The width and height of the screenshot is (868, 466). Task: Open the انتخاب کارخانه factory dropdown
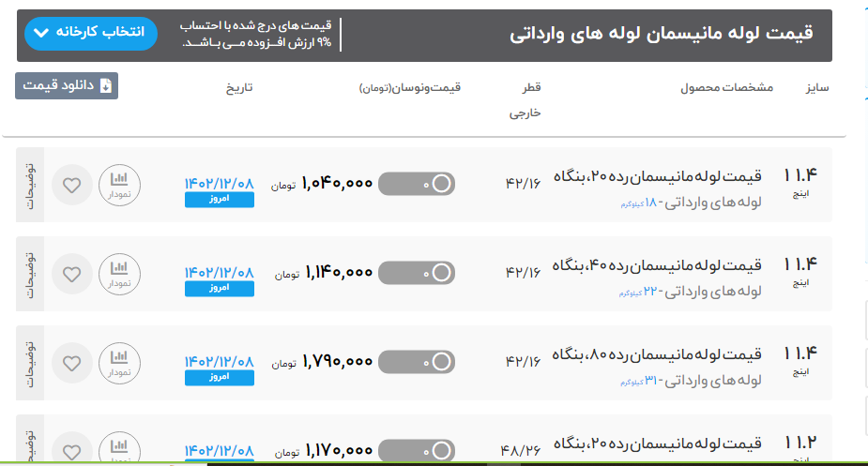pyautogui.click(x=87, y=33)
